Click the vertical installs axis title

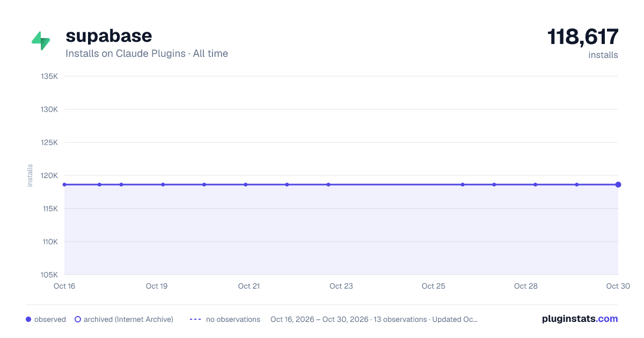(x=30, y=175)
